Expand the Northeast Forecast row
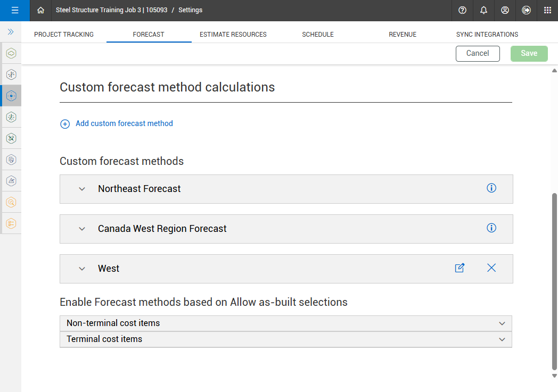Image resolution: width=558 pixels, height=392 pixels. (82, 189)
